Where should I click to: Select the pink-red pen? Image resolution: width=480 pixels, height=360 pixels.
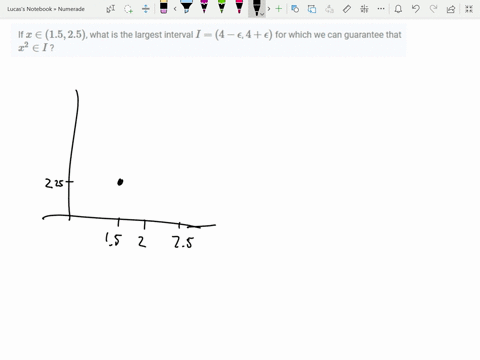[239, 7]
